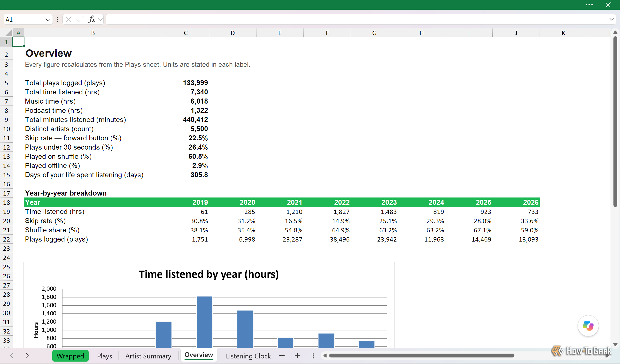Click shuffle share cell 67.1%
The image size is (620, 364).
pos(482,230)
